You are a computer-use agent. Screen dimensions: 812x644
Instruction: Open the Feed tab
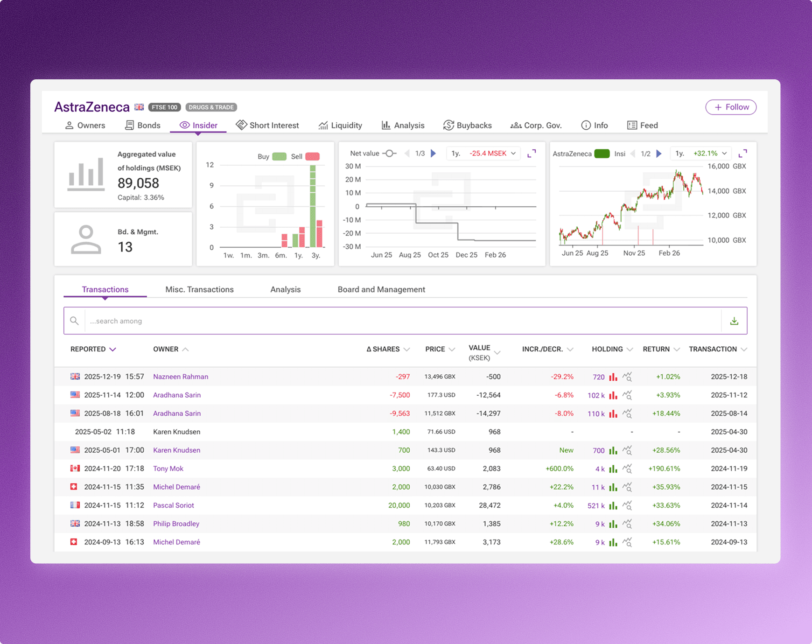pos(643,125)
